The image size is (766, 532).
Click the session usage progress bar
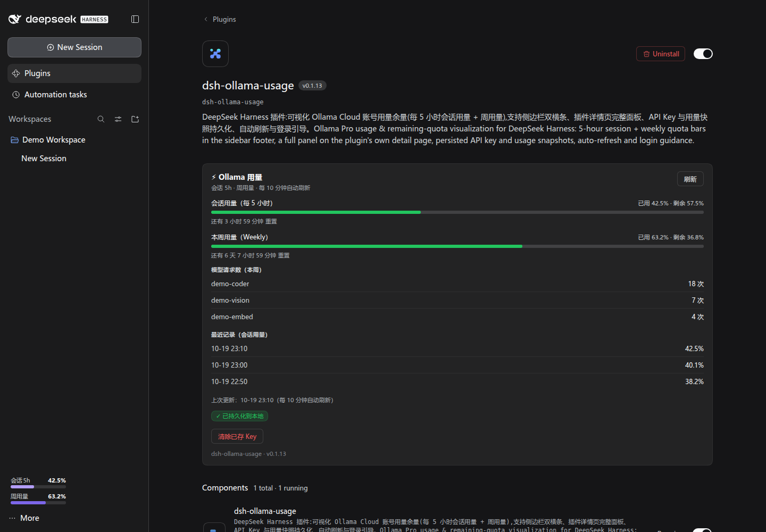[457, 212]
